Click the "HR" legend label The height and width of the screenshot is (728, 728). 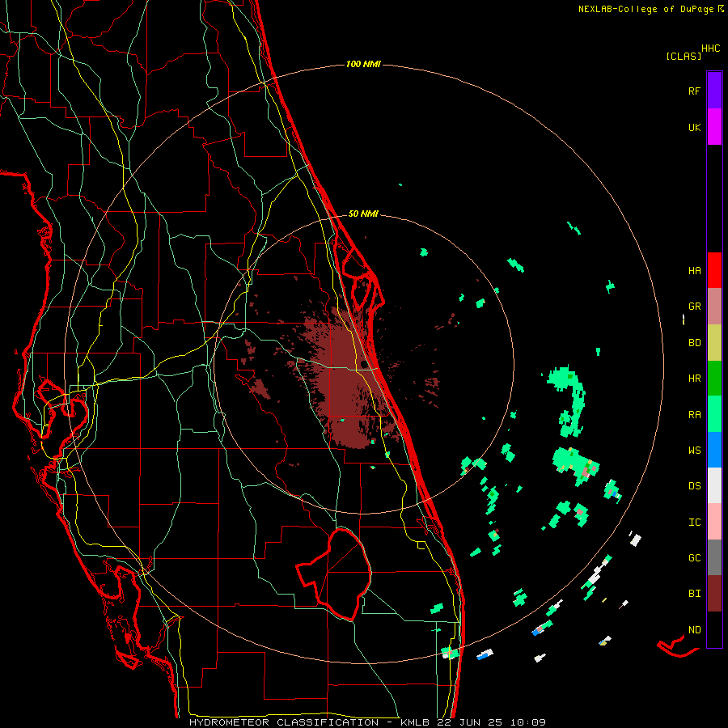[694, 379]
